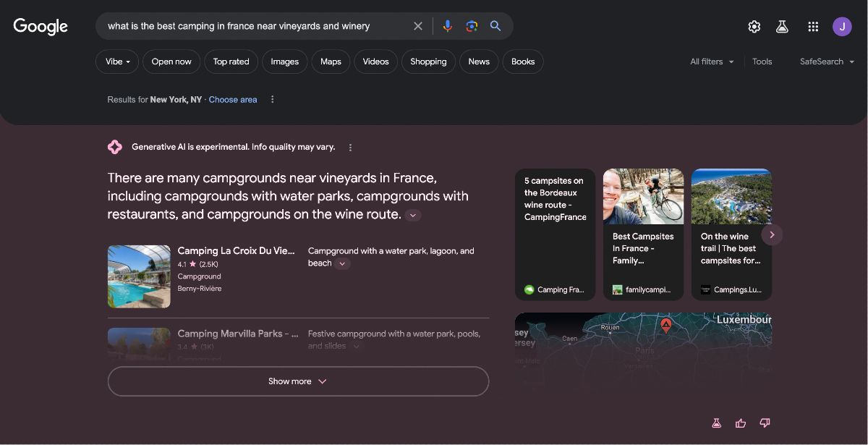Screen dimensions: 868x445
Task: Open more options next to Choose area
Action: tap(273, 100)
